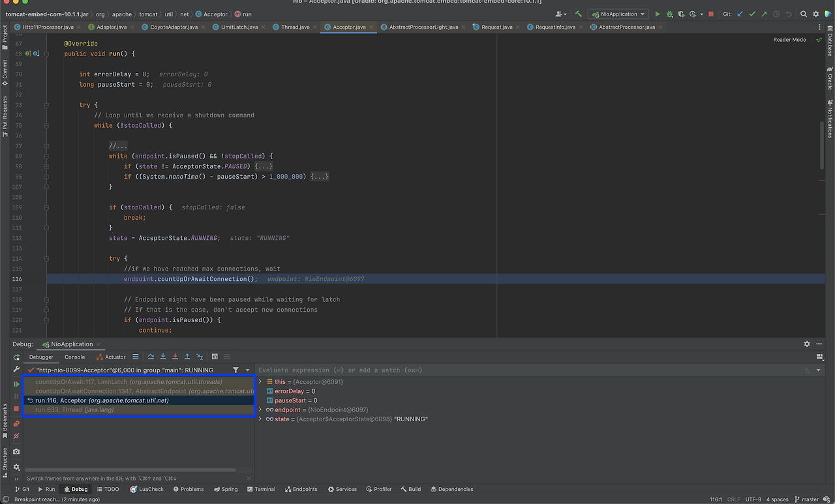Toggle Reader Mode in the editor
Screen dimensions: 835x504
[789, 40]
